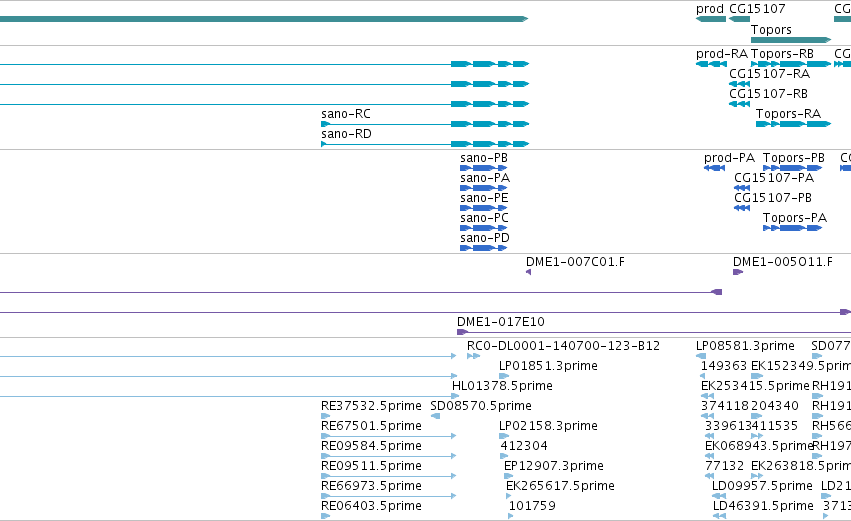This screenshot has width=851, height=521.
Task: Click the EK253415.5prime EST label
Action: pyautogui.click(x=755, y=386)
